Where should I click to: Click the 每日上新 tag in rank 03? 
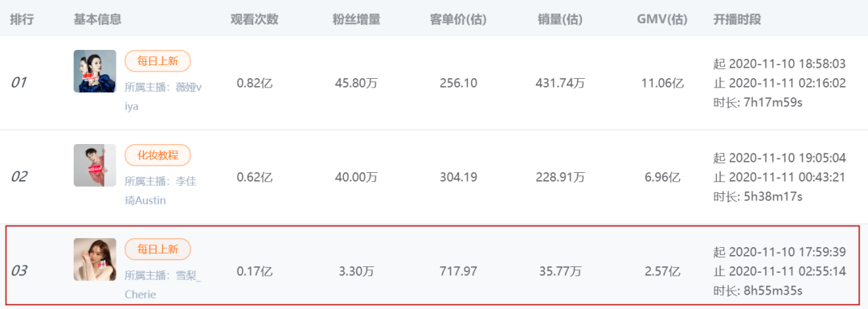coord(158,249)
